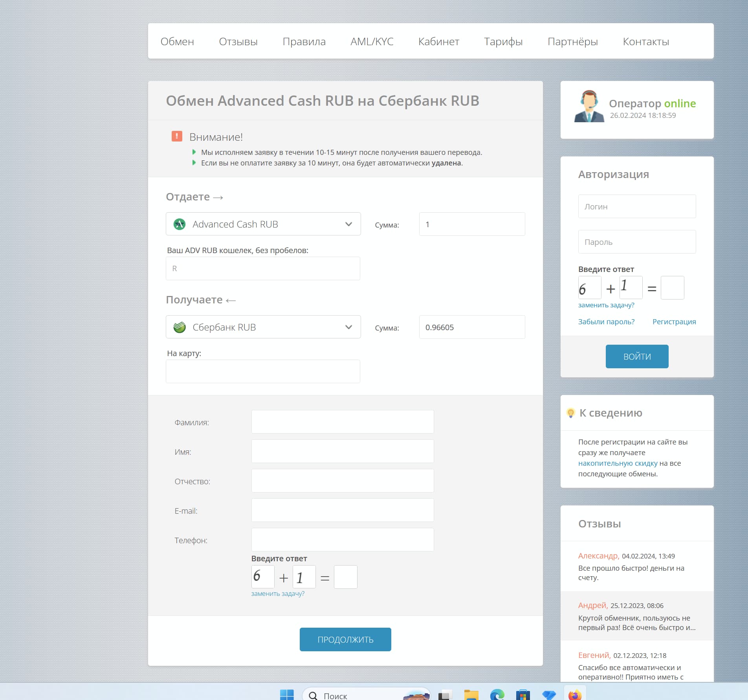Click the review text Все прошло быстро
748x700 pixels.
click(x=631, y=573)
